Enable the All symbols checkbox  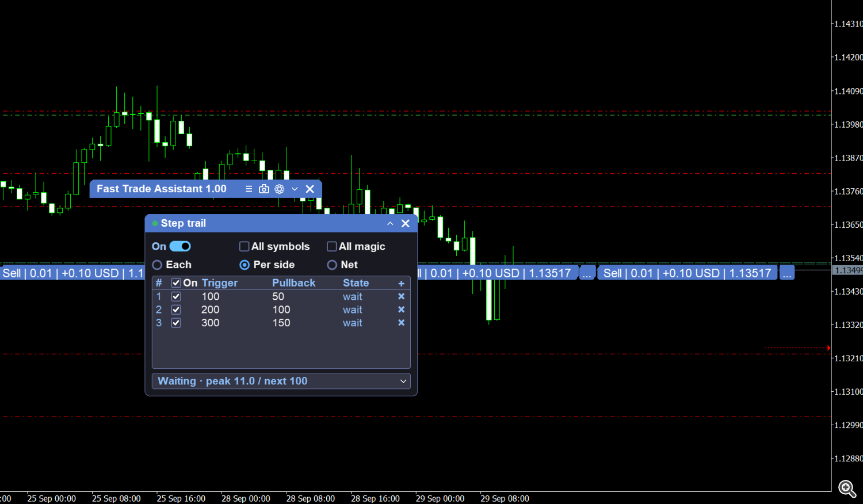pos(244,246)
